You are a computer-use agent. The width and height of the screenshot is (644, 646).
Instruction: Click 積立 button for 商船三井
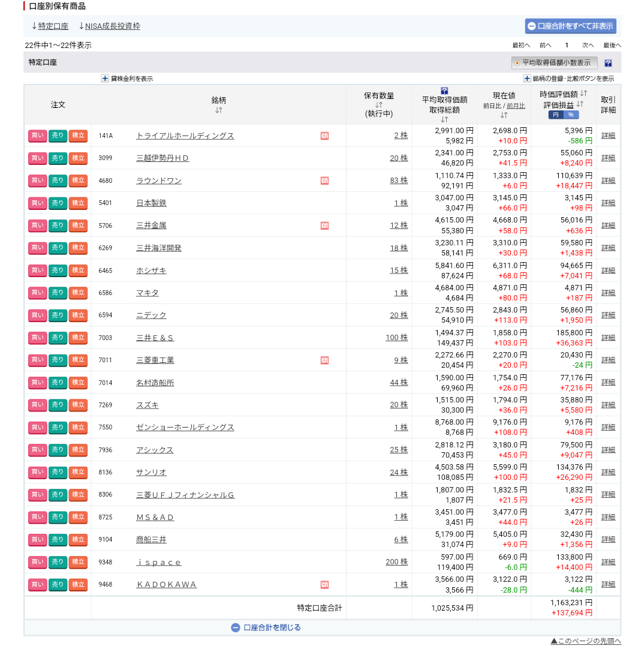click(x=78, y=539)
